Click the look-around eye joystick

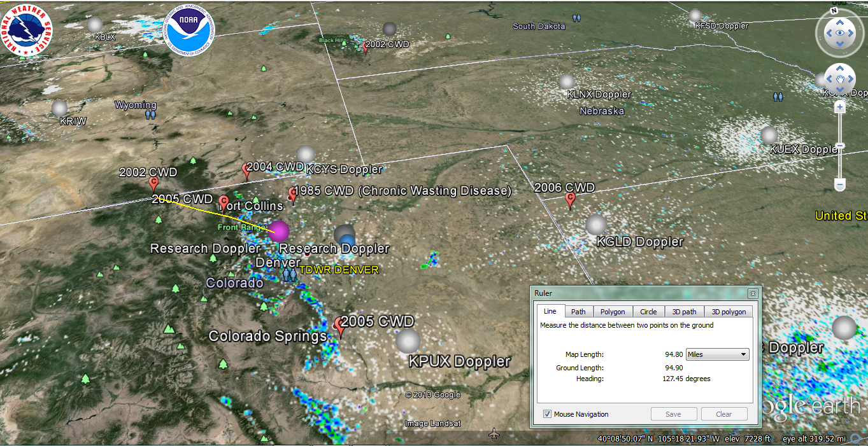[839, 32]
